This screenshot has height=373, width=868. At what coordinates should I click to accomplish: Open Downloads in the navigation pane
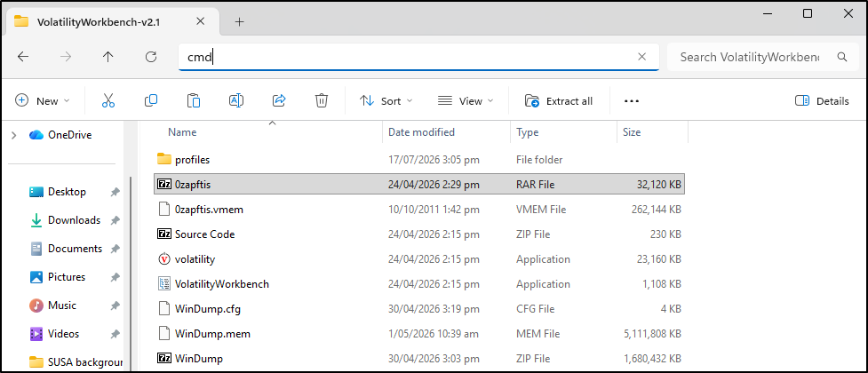click(74, 220)
